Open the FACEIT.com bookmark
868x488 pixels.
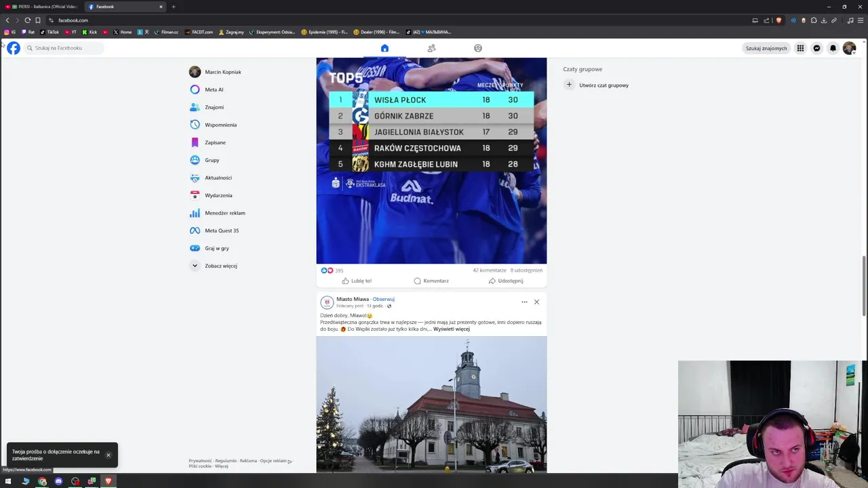199,32
